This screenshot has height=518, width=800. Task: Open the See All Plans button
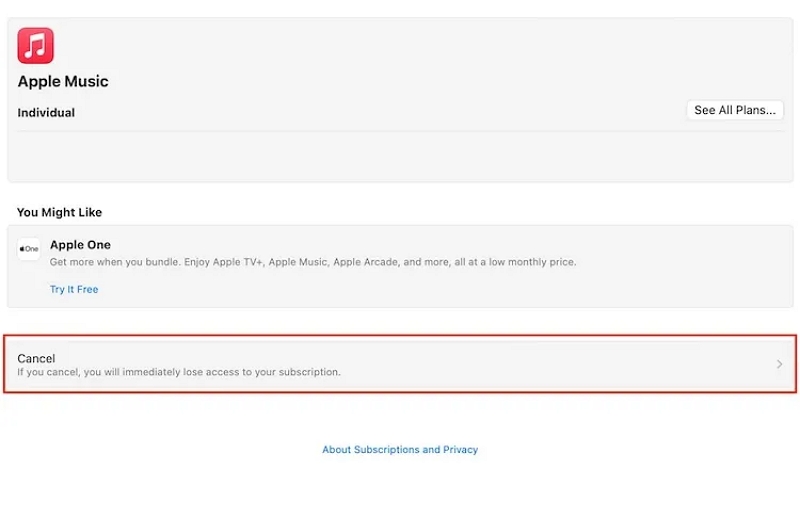click(x=735, y=110)
